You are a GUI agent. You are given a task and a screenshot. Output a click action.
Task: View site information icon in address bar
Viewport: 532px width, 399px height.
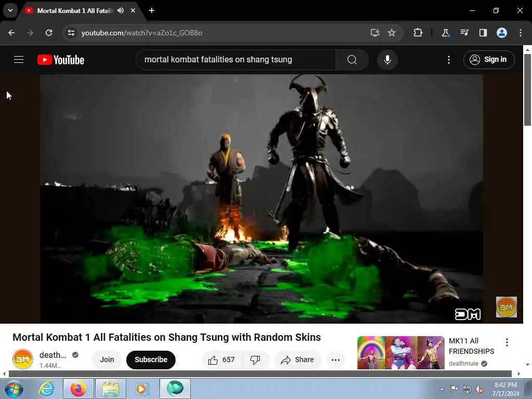71,33
